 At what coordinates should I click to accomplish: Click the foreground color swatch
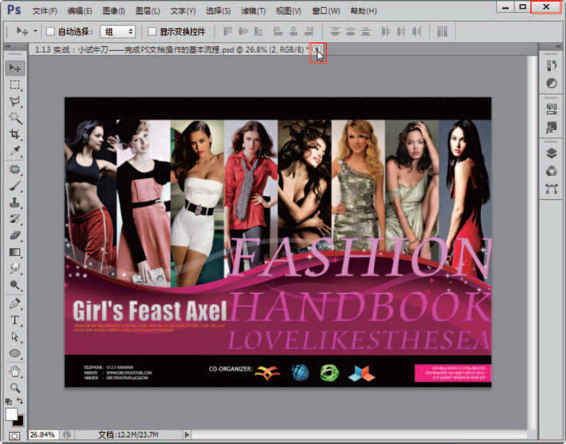click(11, 414)
